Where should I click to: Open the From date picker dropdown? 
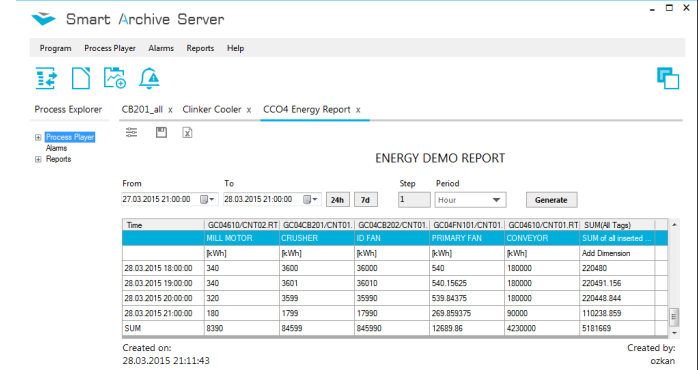(x=207, y=199)
